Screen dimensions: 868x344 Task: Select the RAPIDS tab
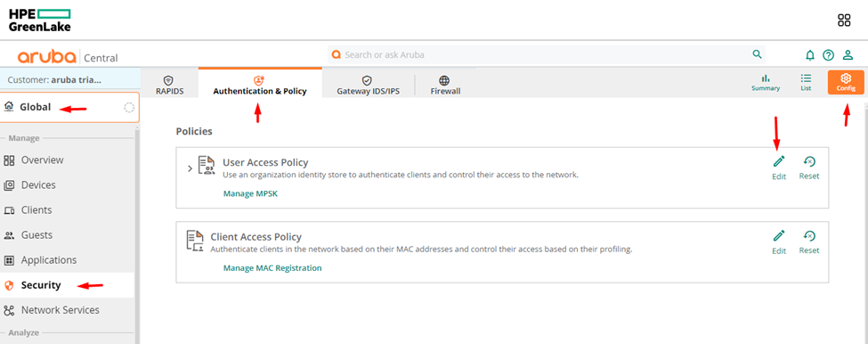[x=169, y=85]
